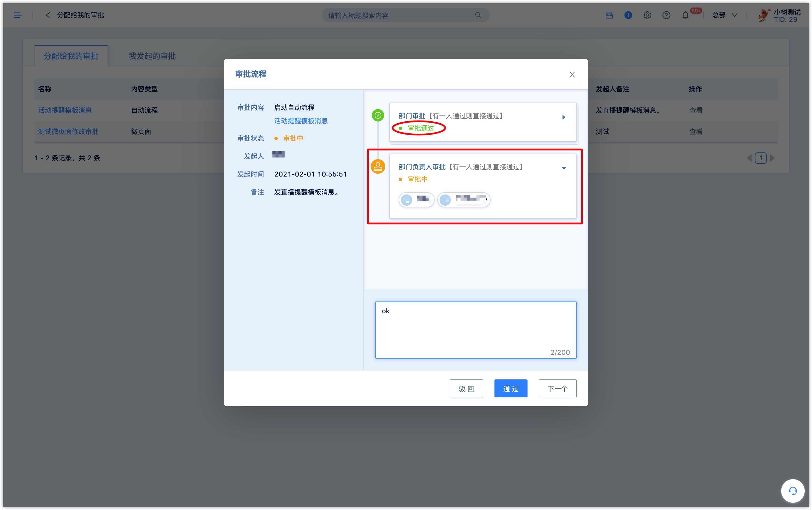Viewport: 812px width, 510px height.
Task: Click the first approver avatar chip
Action: pyautogui.click(x=416, y=200)
